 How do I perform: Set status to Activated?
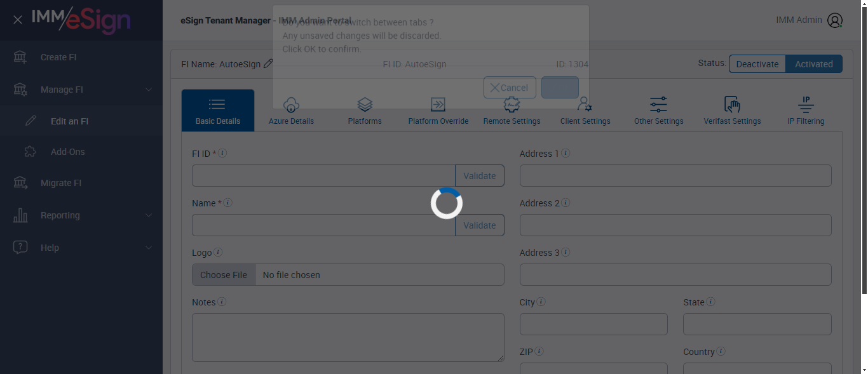point(814,64)
